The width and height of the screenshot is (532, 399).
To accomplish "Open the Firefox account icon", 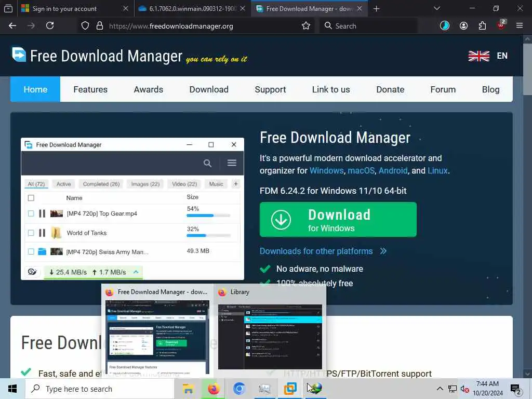I will tap(463, 26).
